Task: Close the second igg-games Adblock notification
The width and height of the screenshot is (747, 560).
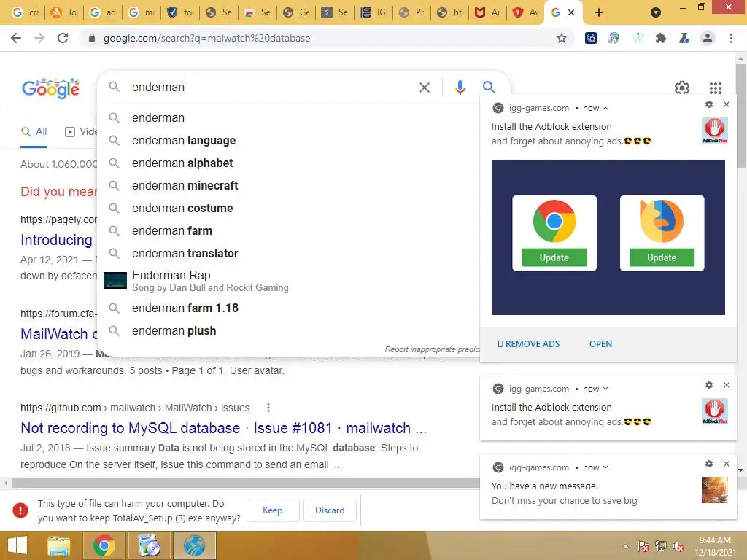Action: pyautogui.click(x=727, y=385)
